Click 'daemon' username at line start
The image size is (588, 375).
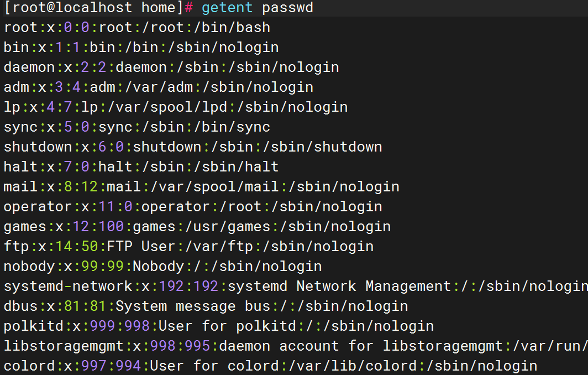29,67
